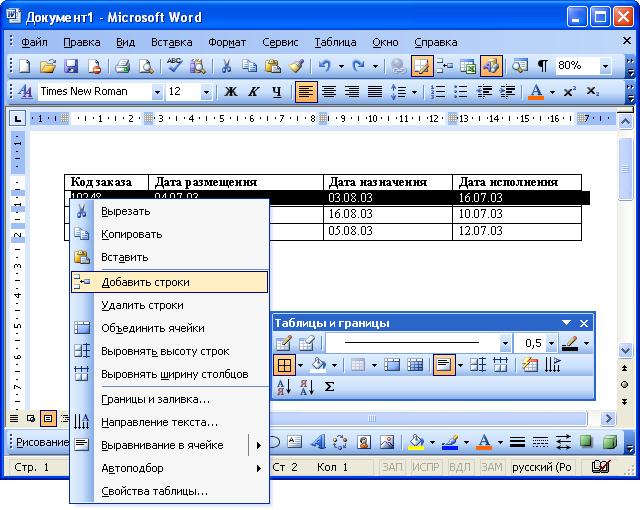Open the 0,5 line weight dropdown
This screenshot has height=510, width=640.
551,344
